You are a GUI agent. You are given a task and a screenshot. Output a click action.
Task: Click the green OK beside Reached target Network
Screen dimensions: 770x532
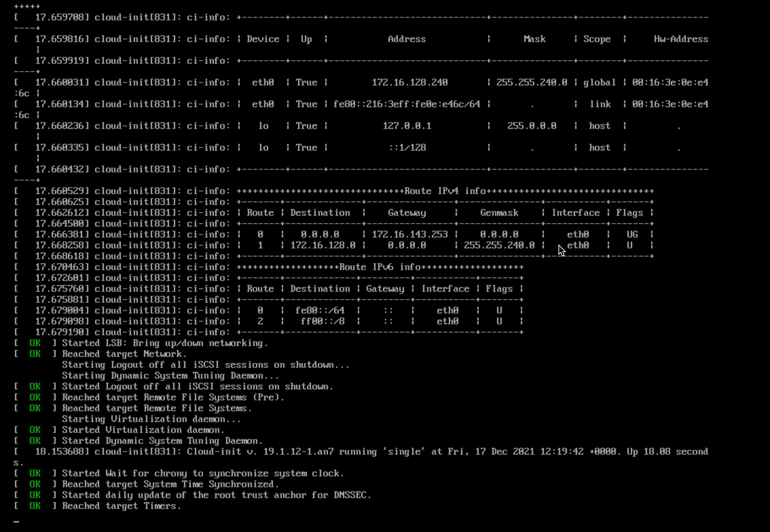pos(35,354)
